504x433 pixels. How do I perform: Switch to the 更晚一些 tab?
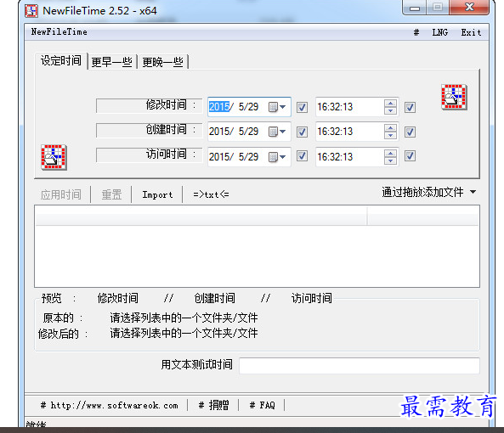tap(162, 62)
